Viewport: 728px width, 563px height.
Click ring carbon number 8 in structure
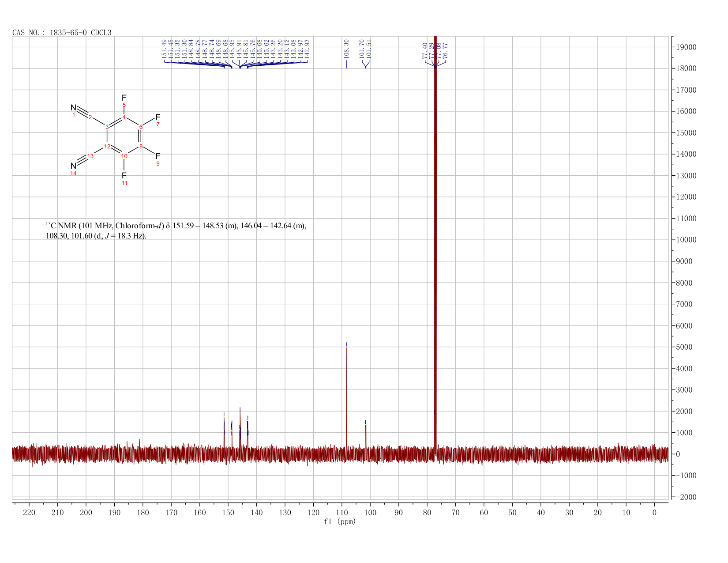[x=141, y=147]
